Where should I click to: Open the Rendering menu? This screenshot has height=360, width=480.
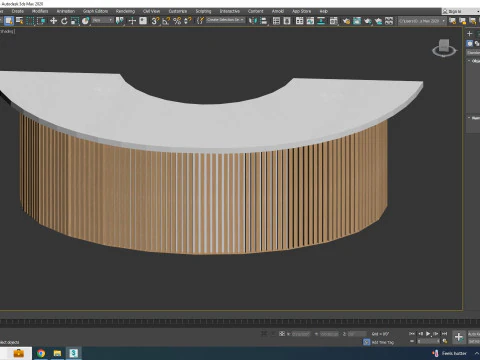click(x=125, y=11)
